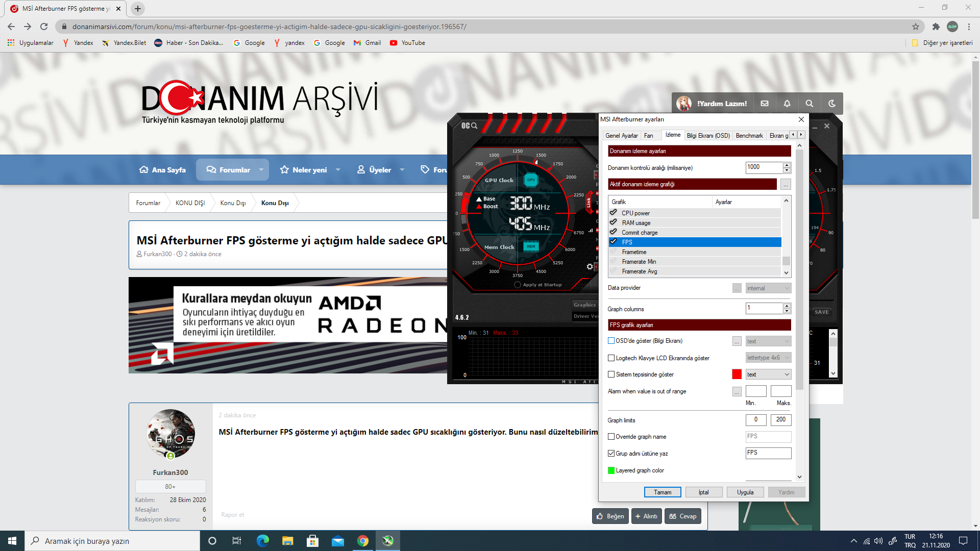Open Microsoft Edge from taskbar

pyautogui.click(x=262, y=541)
